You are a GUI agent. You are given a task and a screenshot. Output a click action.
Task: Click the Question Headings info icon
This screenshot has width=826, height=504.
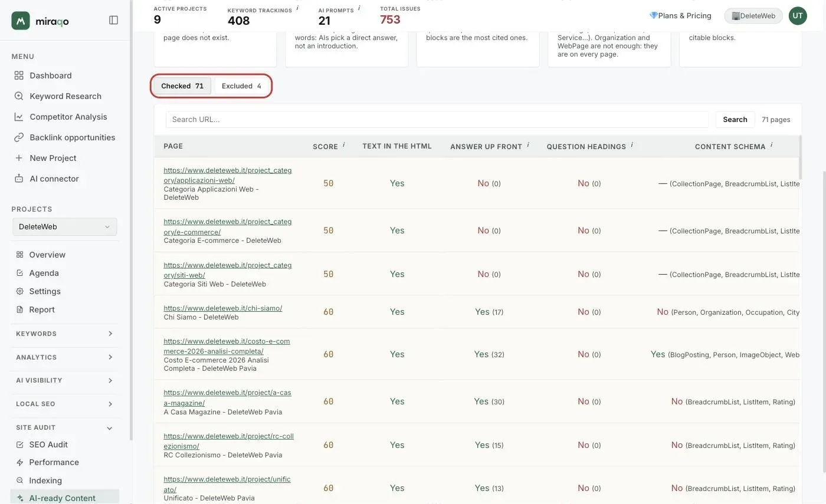(x=632, y=144)
